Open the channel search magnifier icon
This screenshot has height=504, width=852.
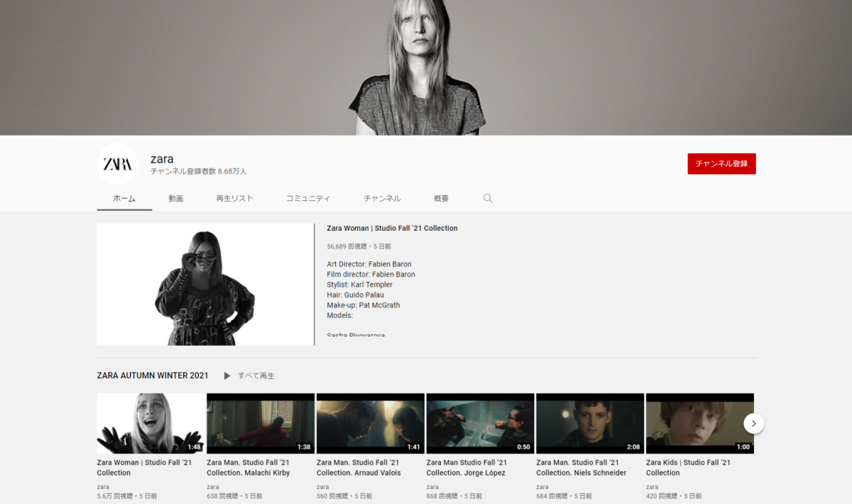click(x=488, y=199)
